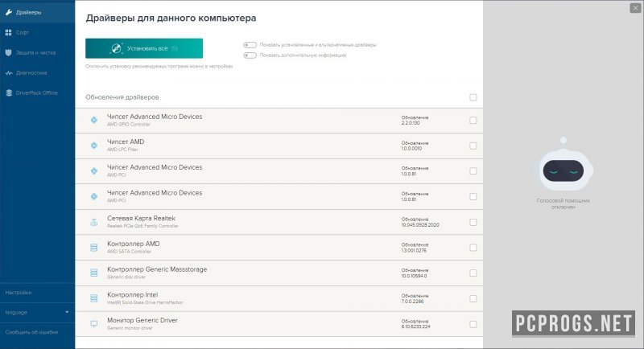The height and width of the screenshot is (349, 644).
Task: Click the Монитор Generic Driver monitor icon
Action: [x=94, y=324]
